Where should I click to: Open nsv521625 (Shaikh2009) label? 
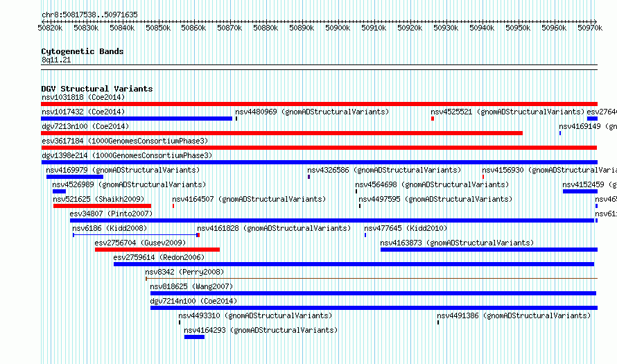(98, 199)
